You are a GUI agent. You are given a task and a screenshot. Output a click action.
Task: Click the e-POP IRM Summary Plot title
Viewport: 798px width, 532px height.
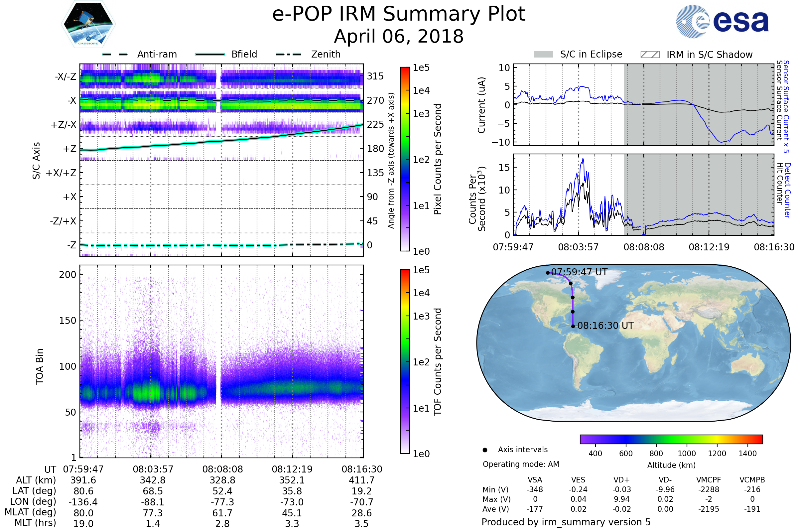coord(399,14)
